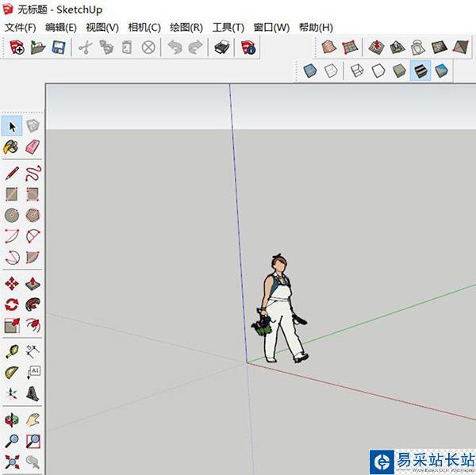The width and height of the screenshot is (476, 475).
Task: Undo the last action
Action: click(175, 48)
